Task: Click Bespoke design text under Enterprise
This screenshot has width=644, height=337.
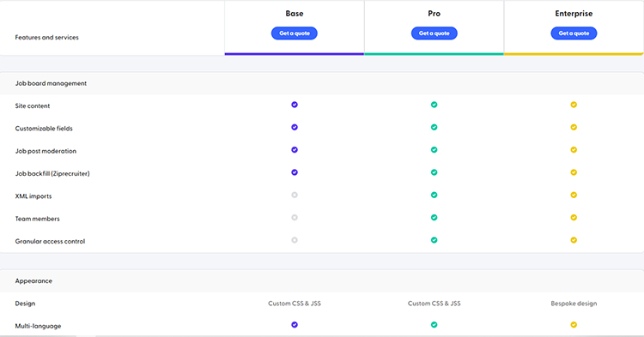Action: (x=574, y=304)
